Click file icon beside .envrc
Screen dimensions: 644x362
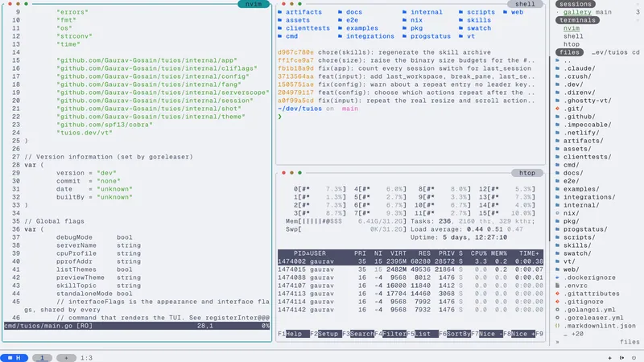[x=557, y=286]
